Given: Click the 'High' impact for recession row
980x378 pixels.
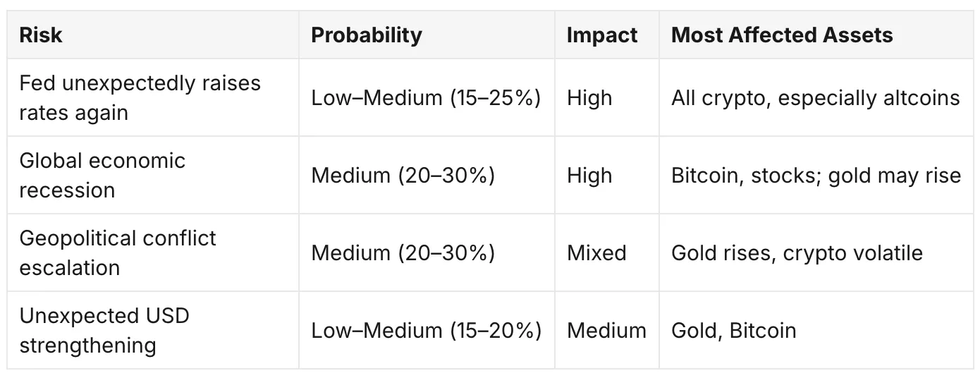Looking at the screenshot, I should [607, 175].
